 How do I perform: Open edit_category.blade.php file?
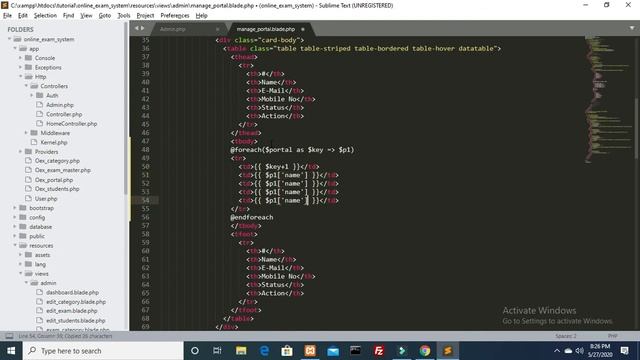(76, 302)
